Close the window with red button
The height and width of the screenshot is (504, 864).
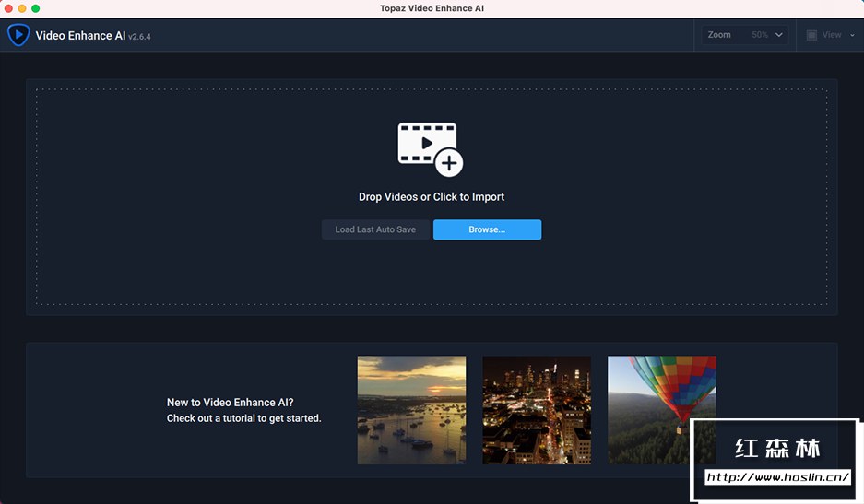[8, 8]
